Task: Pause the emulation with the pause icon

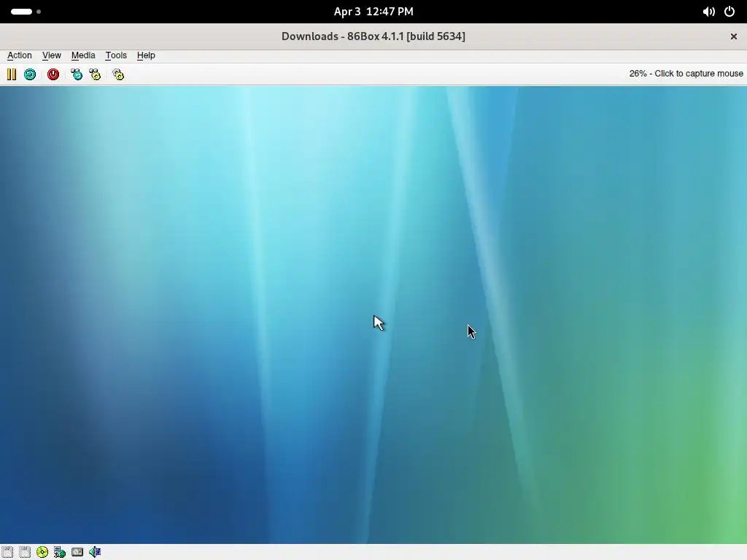Action: coord(12,74)
